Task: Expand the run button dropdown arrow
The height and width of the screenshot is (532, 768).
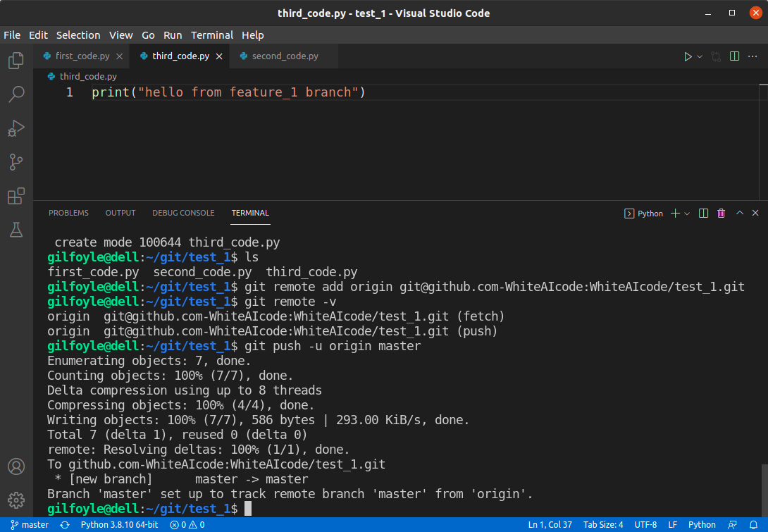Action: (698, 56)
